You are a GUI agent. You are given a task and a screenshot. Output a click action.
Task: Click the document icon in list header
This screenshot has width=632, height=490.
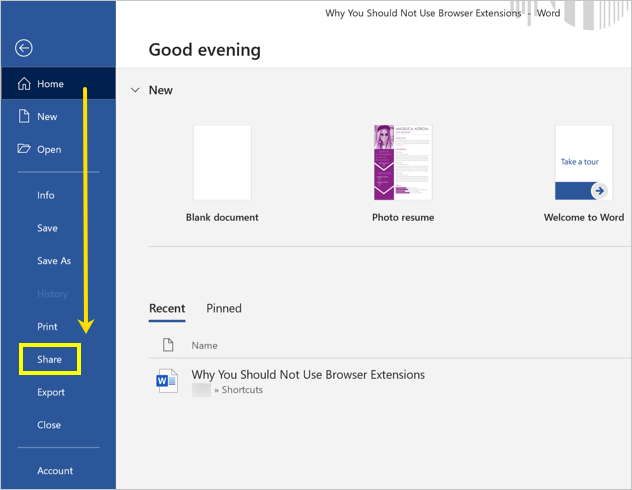click(168, 345)
